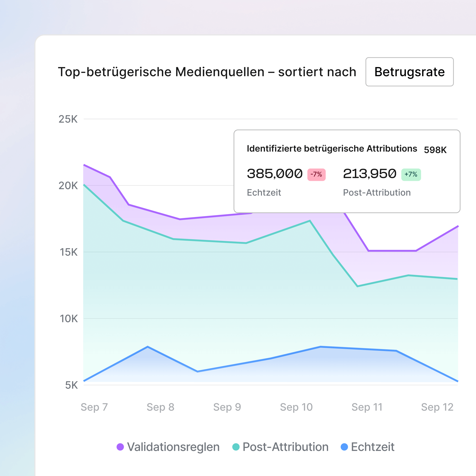Select the Sep 10 axis label
Screen dimensions: 476x476
tap(297, 407)
